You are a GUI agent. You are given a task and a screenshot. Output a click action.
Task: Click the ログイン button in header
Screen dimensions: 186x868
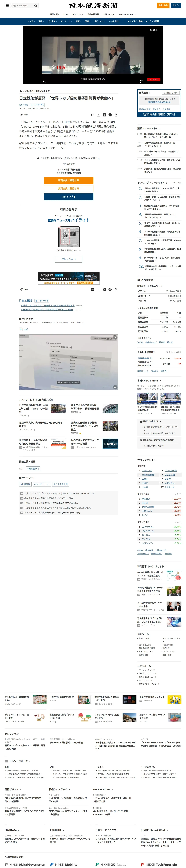pyautogui.click(x=176, y=5)
